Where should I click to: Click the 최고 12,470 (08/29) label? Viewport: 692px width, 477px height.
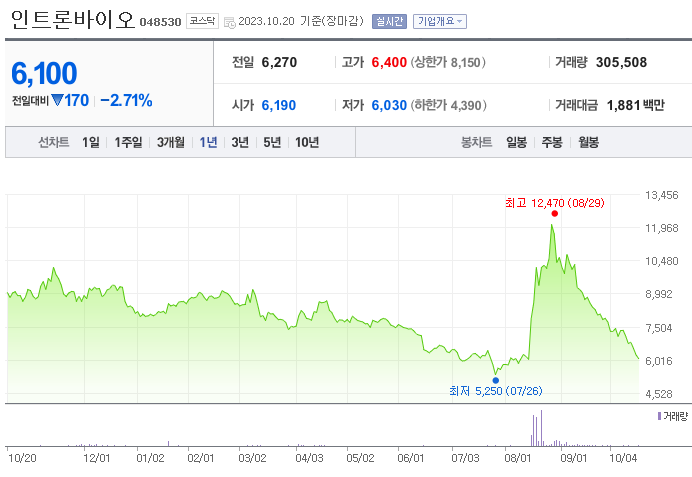pyautogui.click(x=555, y=203)
